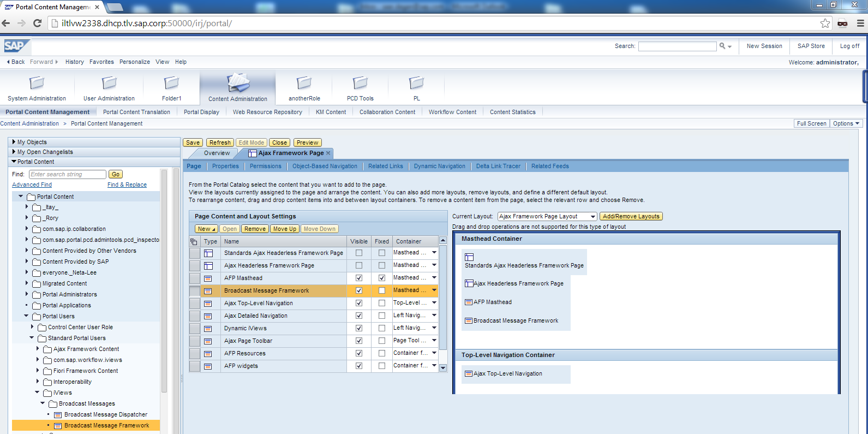868x434 pixels.
Task: Click the search magnifier icon
Action: (x=722, y=46)
